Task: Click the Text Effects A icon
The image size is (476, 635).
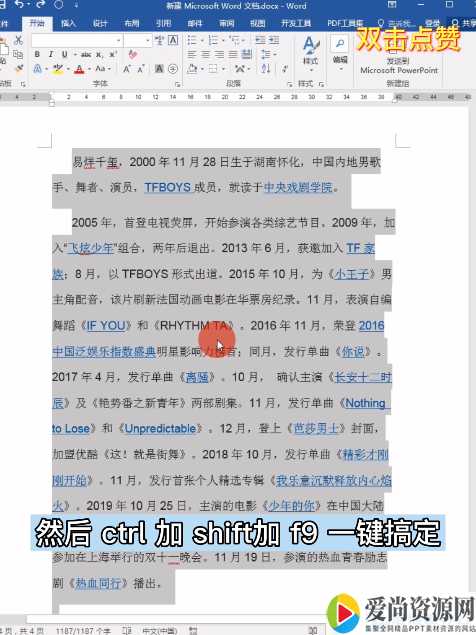Action: (x=37, y=69)
